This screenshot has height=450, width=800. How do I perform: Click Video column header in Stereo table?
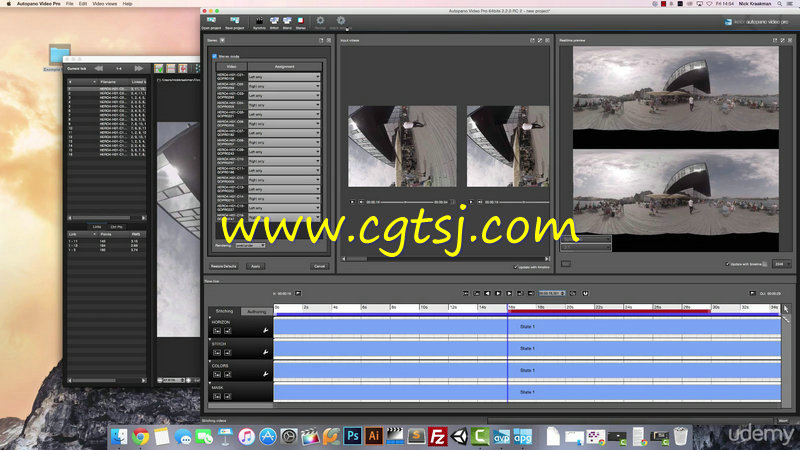pos(231,66)
